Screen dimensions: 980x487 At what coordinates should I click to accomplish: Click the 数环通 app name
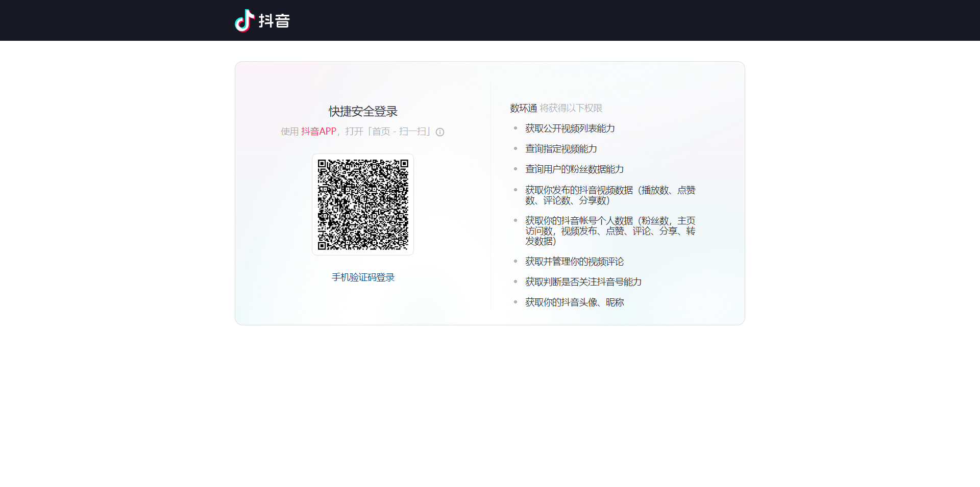tap(523, 108)
